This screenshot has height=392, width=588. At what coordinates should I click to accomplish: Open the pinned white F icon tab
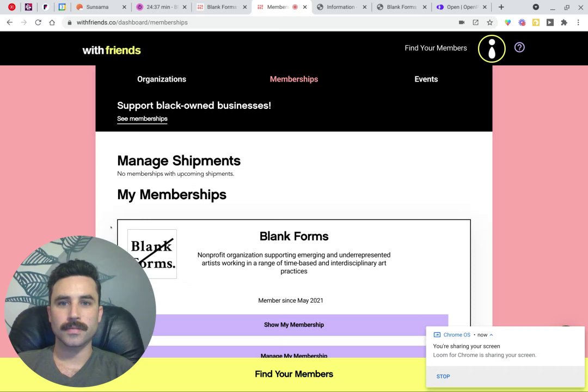coord(45,7)
